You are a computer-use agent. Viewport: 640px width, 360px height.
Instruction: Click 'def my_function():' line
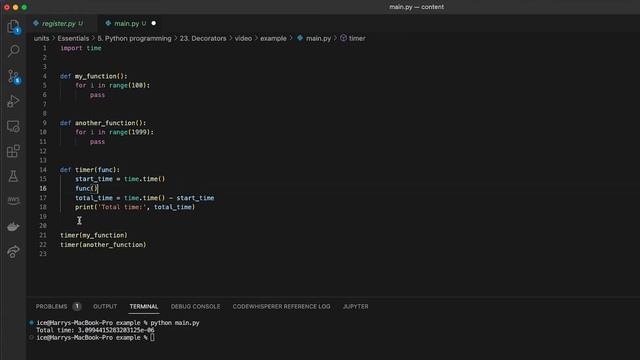point(93,76)
